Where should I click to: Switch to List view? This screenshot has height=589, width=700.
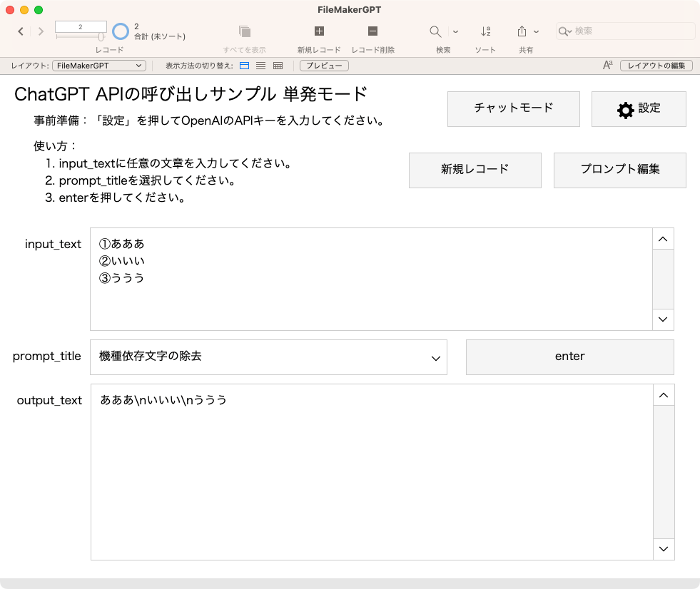click(x=260, y=66)
